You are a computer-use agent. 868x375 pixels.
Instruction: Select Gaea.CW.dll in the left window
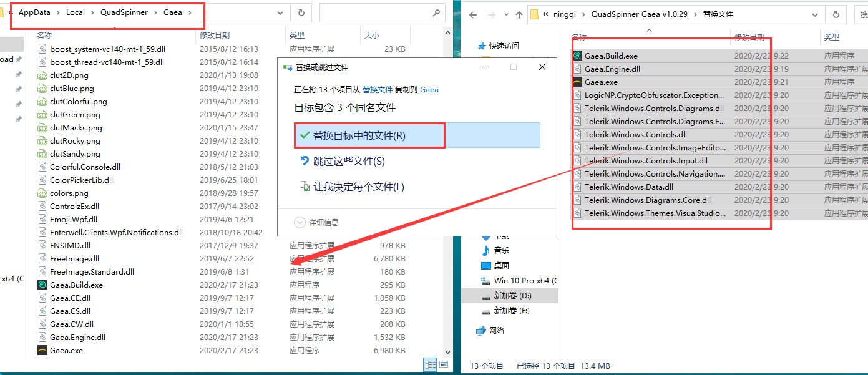(x=72, y=324)
